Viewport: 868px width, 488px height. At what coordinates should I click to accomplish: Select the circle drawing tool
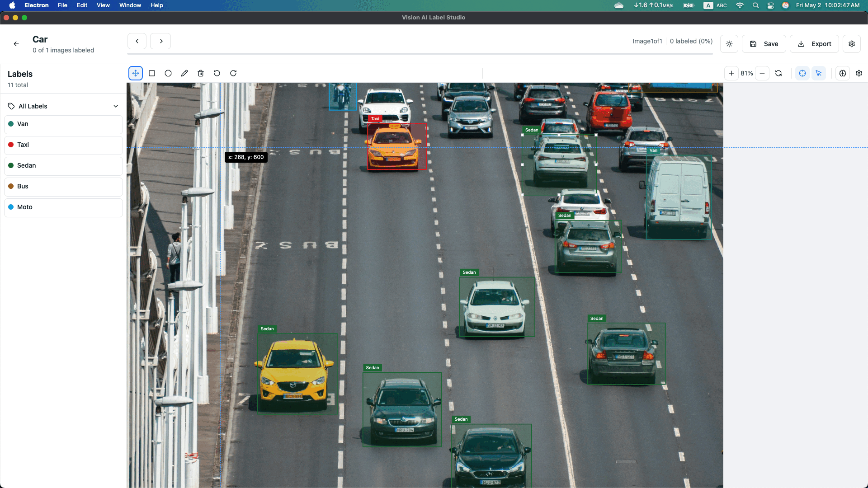coord(168,73)
